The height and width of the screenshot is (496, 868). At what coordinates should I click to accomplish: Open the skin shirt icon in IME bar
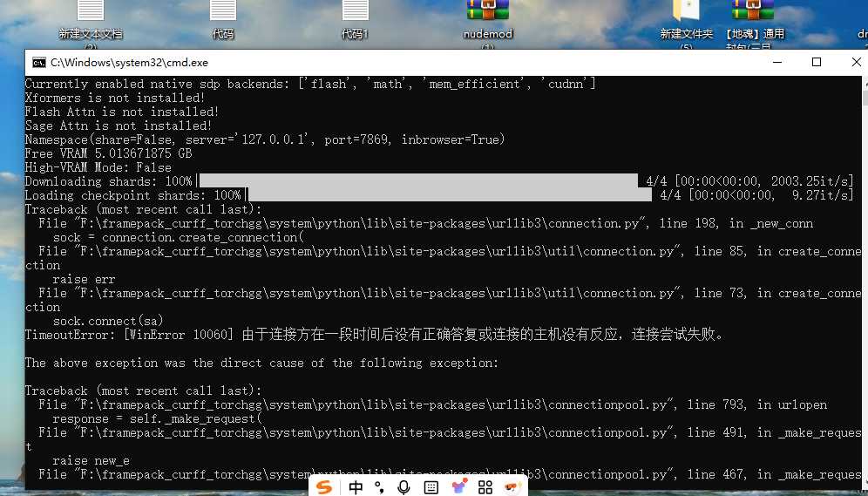[458, 486]
